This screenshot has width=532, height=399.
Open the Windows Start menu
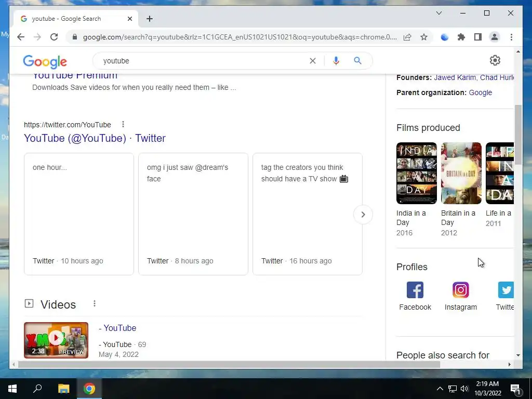pos(12,389)
